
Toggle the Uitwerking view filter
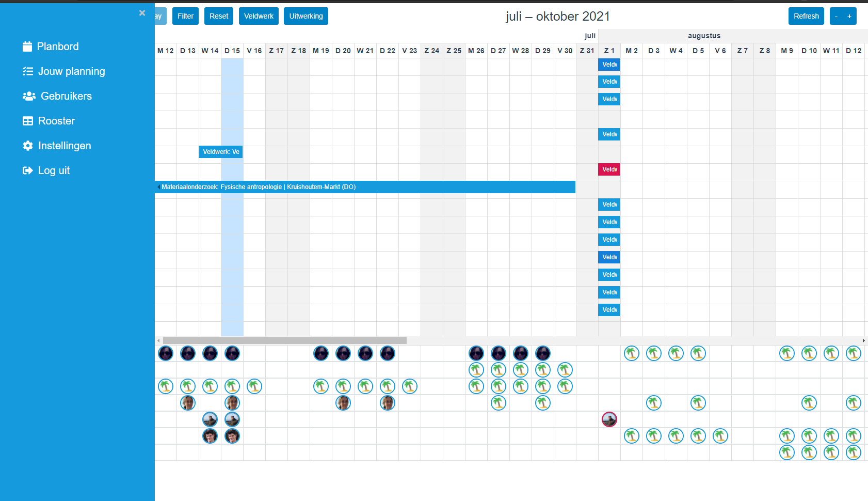click(306, 16)
